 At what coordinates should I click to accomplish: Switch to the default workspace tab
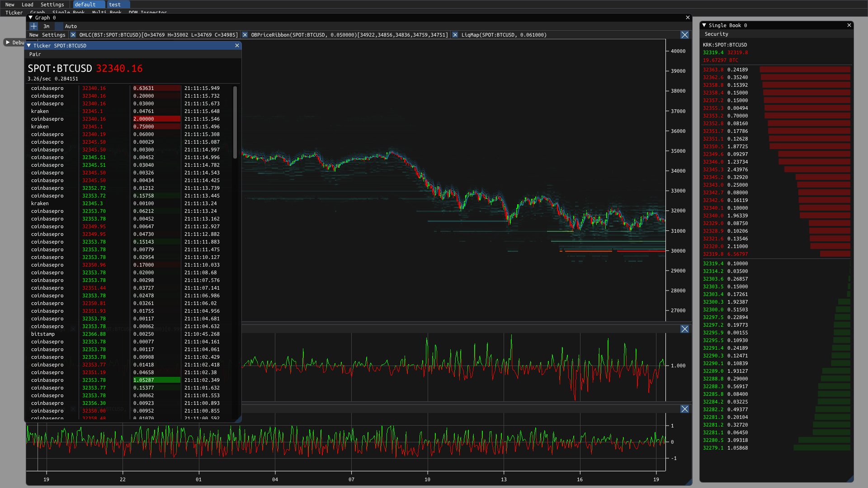coord(89,5)
